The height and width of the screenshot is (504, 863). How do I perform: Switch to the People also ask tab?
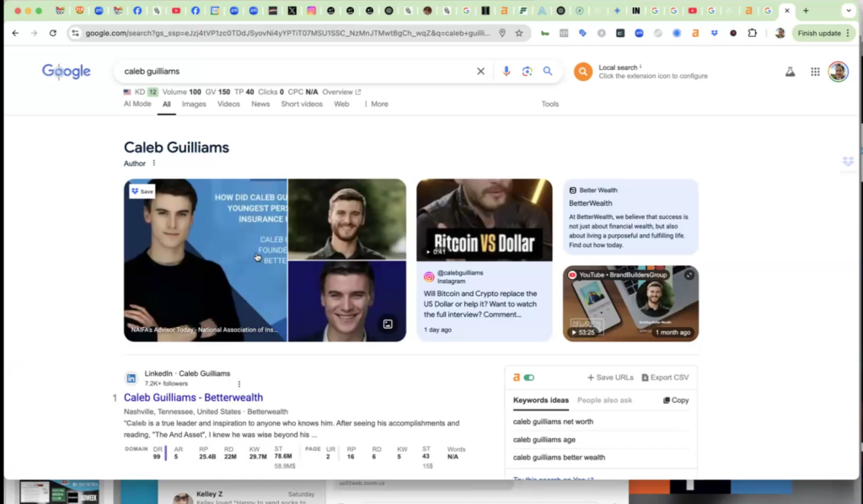pos(604,400)
